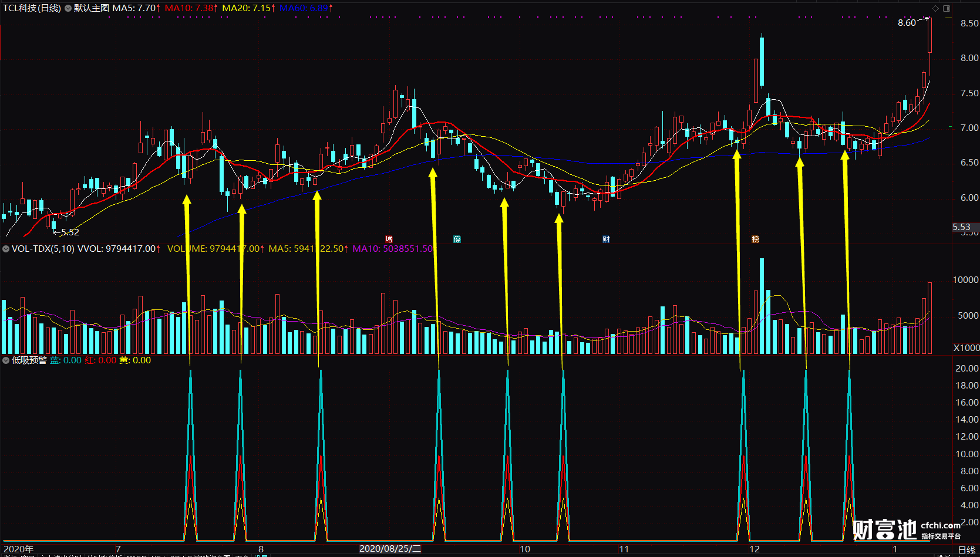Switch period using the 日线 button
The image size is (980, 557).
coord(966,550)
